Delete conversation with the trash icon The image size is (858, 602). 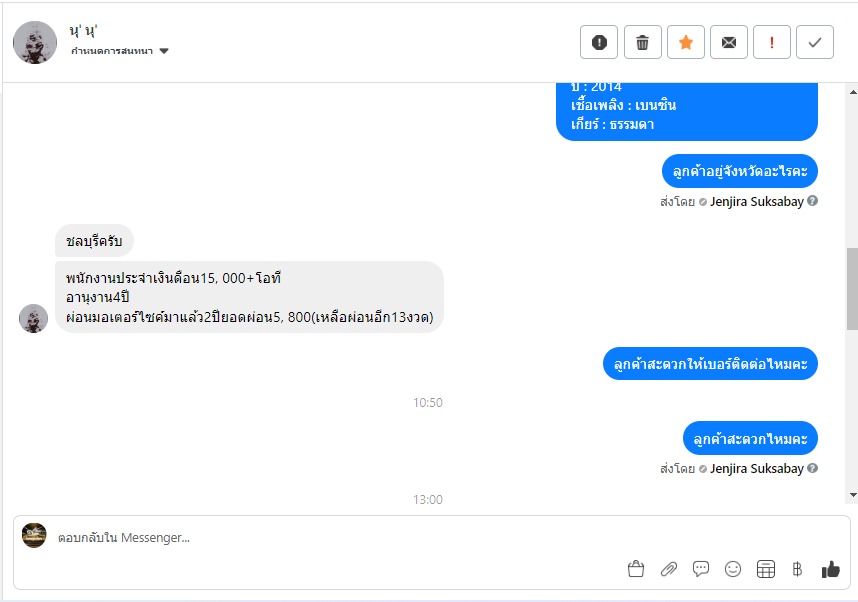click(x=642, y=42)
